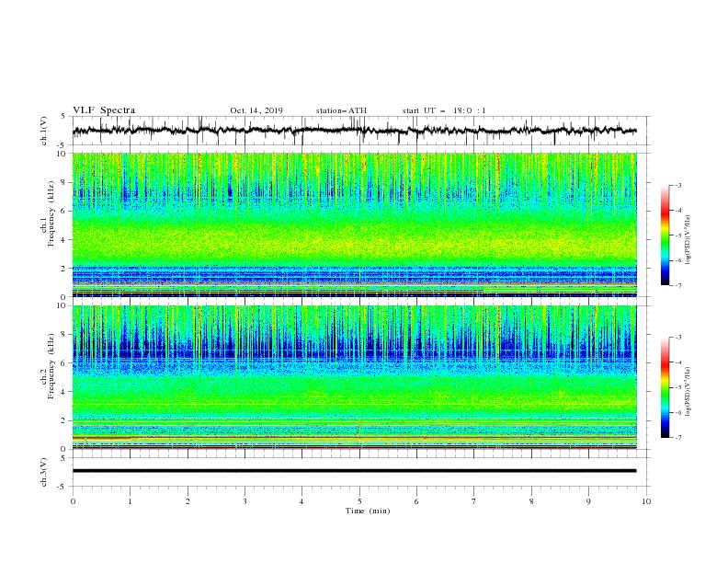Click the '5' tick on the ch.1(V) axis

(65, 117)
